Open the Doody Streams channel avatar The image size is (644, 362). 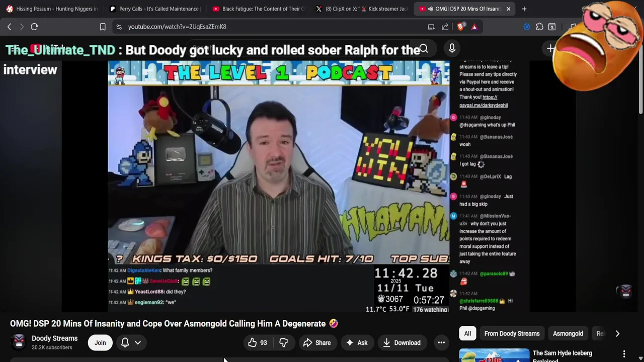(x=19, y=342)
